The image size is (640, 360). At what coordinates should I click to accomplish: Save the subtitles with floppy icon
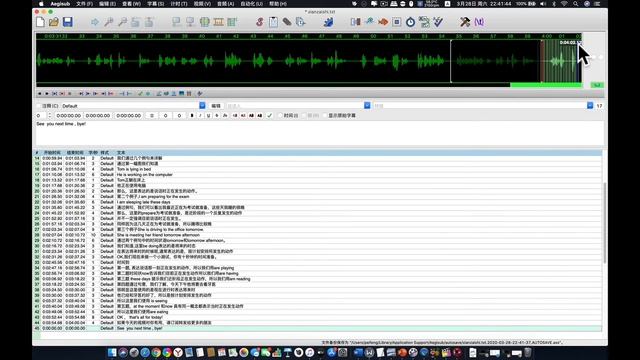(x=68, y=22)
